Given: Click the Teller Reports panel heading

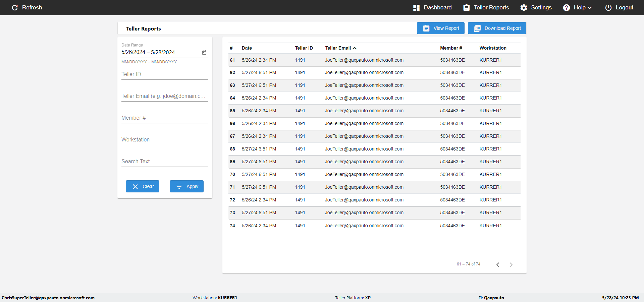Looking at the screenshot, I should pyautogui.click(x=144, y=28).
